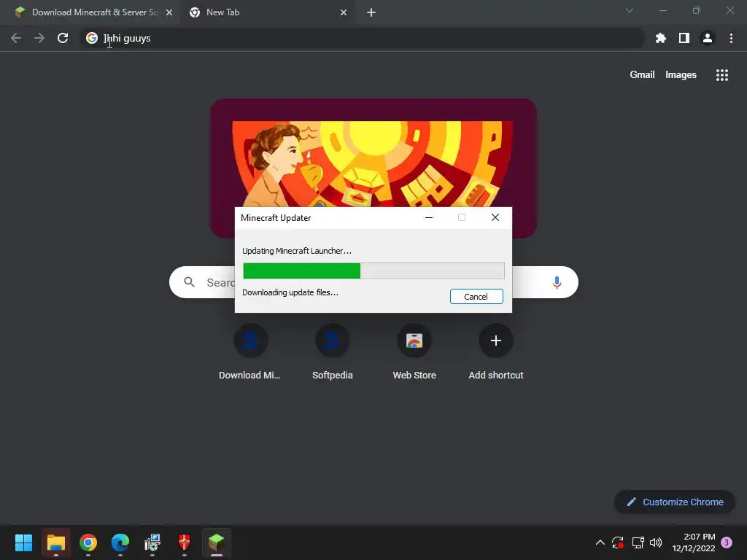
Task: Click the Google search box
Action: click(373, 282)
